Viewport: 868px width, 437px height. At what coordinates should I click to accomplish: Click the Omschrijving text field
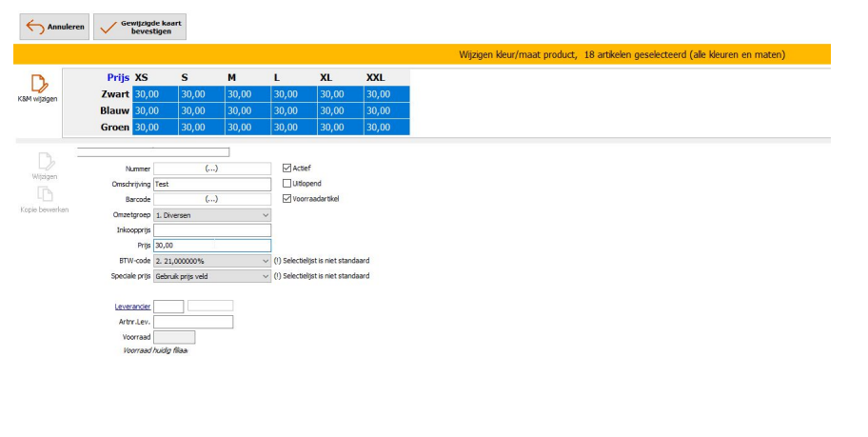pyautogui.click(x=212, y=184)
